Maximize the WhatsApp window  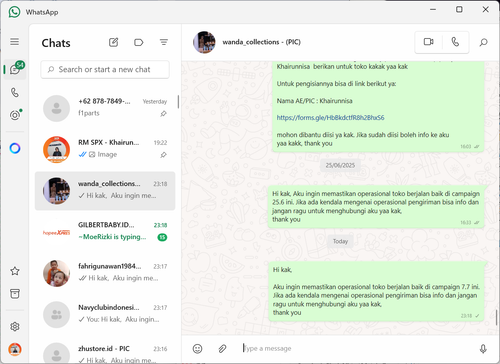tap(459, 9)
